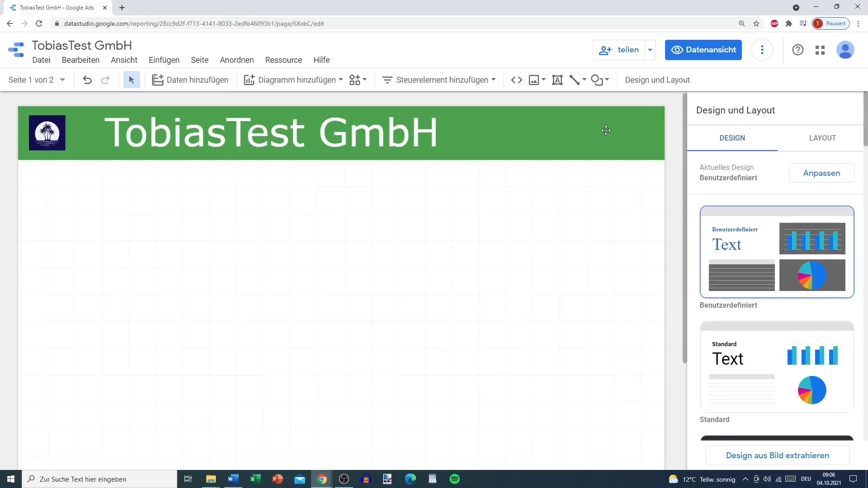
Task: Insert an image via toolbar icon
Action: [x=534, y=80]
